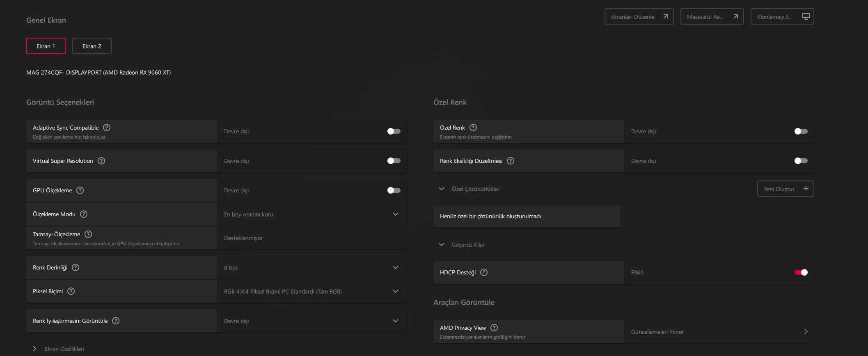Click the help icon next to Renk Derinliği
This screenshot has height=356, width=868.
coord(76,267)
